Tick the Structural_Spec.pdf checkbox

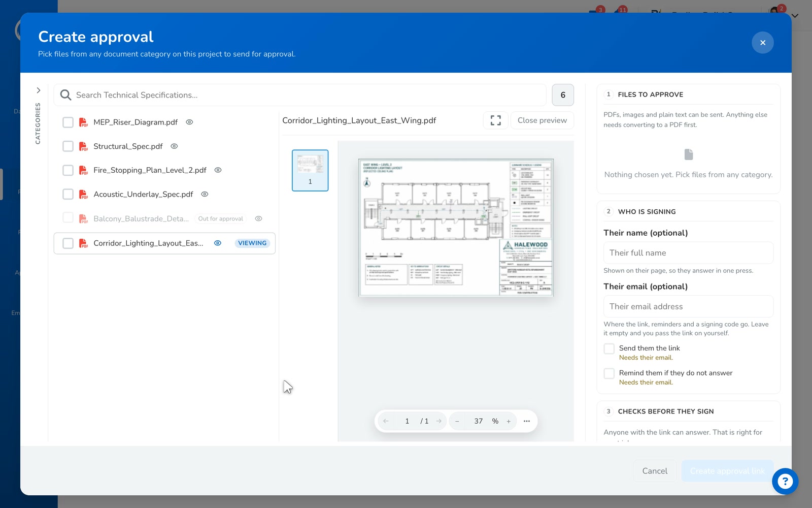[68, 146]
